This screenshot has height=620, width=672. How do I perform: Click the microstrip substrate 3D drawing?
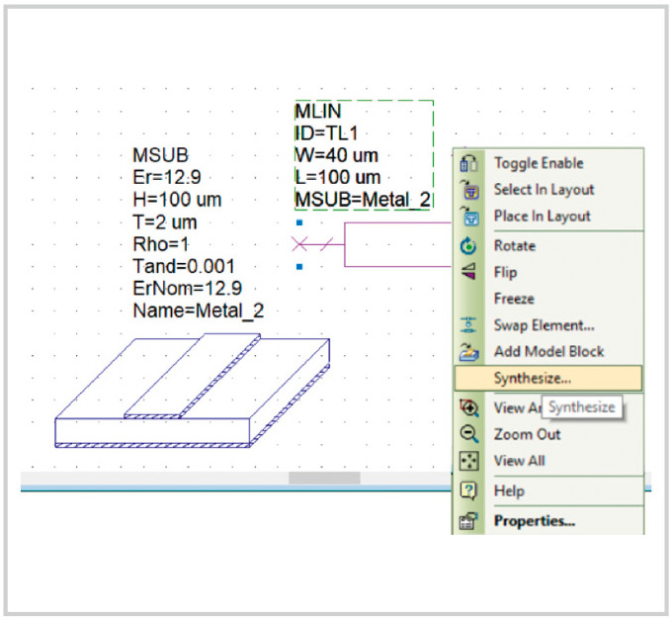[x=193, y=394]
